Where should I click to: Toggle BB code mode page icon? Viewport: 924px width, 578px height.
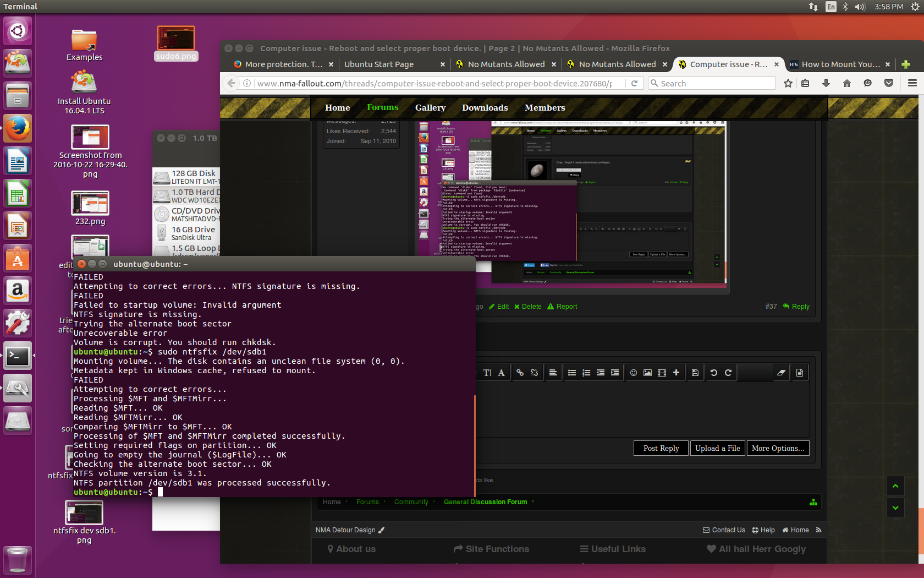pyautogui.click(x=800, y=373)
